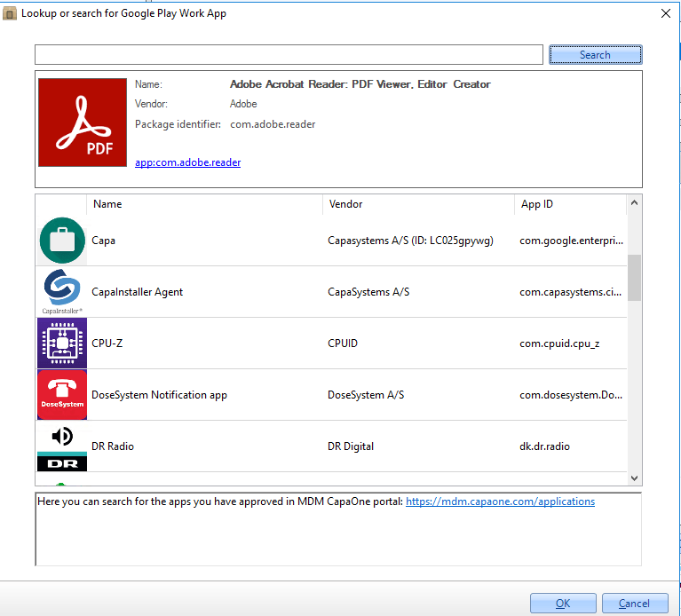Click the com.google.enterpri... App ID

click(x=571, y=241)
